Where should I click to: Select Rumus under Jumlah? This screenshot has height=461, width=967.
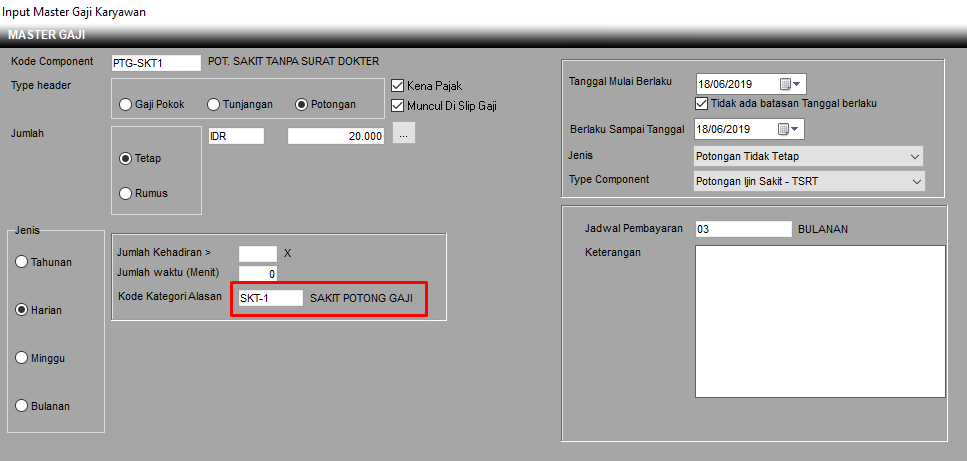pos(126,193)
